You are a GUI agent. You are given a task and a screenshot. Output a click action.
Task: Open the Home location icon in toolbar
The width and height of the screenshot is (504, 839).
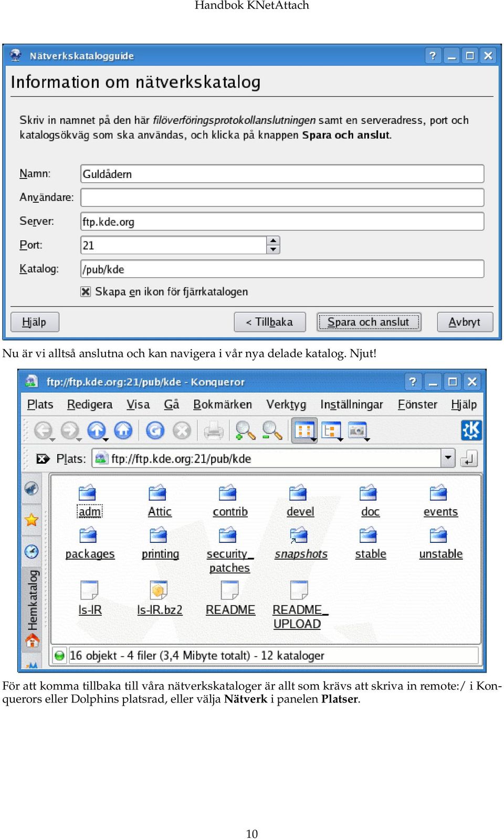tap(123, 431)
